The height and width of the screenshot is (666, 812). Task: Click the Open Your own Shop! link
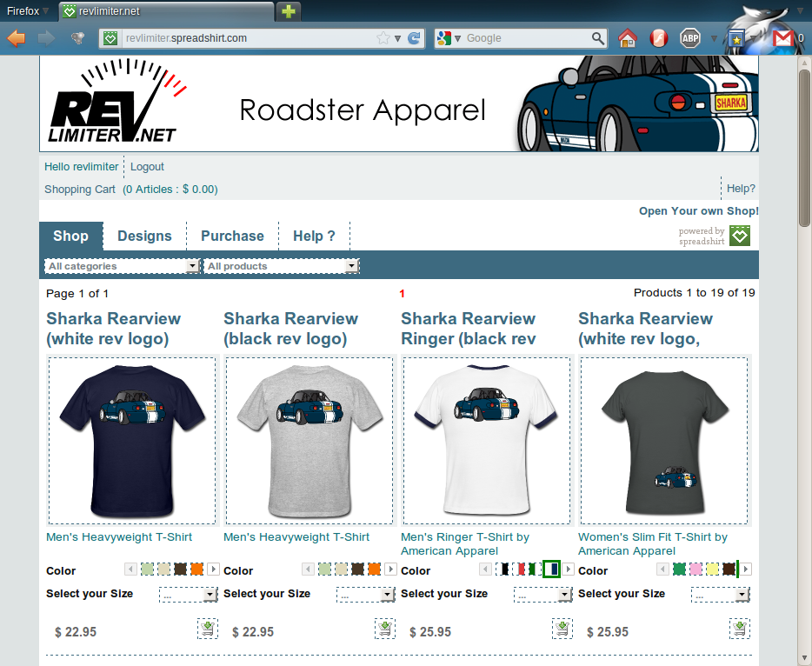[699, 211]
